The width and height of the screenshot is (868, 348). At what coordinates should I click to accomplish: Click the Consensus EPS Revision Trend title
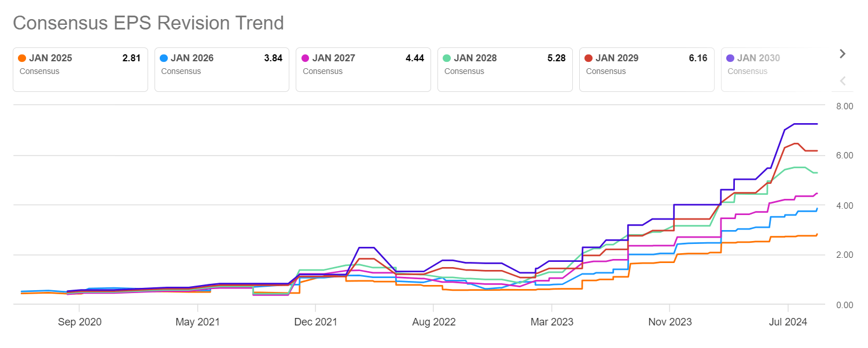click(148, 23)
